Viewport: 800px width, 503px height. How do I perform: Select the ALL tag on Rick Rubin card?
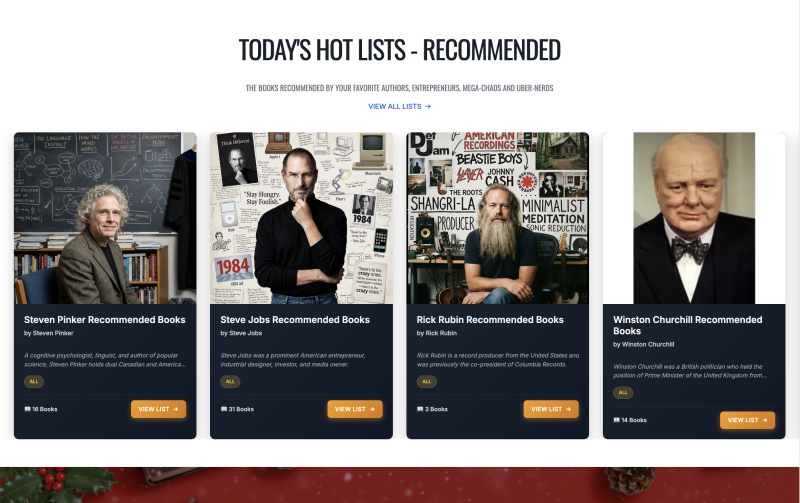tap(427, 382)
